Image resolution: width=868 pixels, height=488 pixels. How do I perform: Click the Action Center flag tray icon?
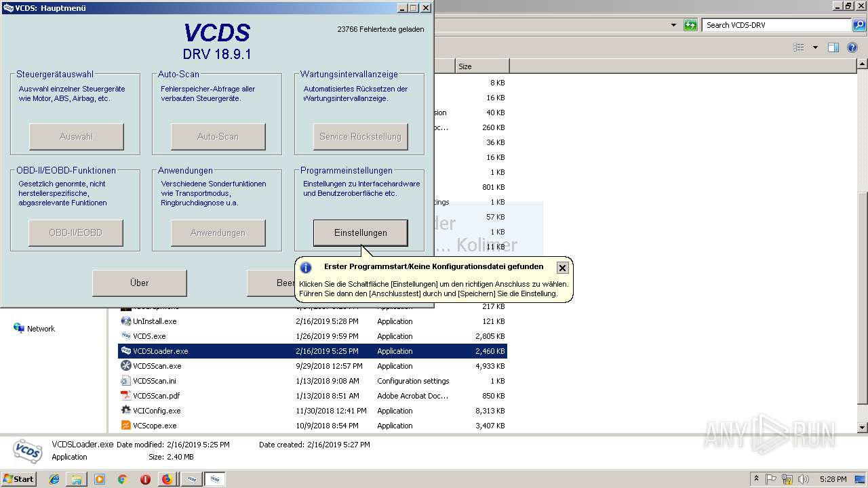[x=771, y=479]
